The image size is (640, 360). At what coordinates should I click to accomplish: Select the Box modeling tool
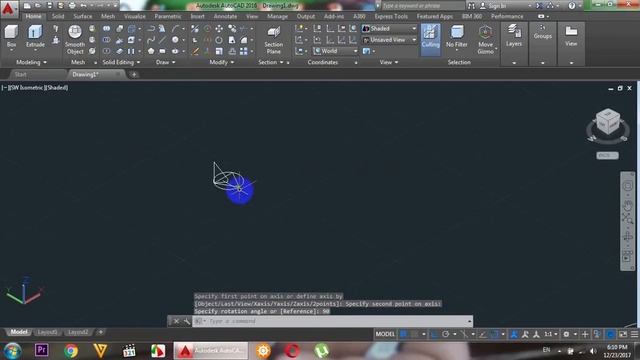click(11, 36)
